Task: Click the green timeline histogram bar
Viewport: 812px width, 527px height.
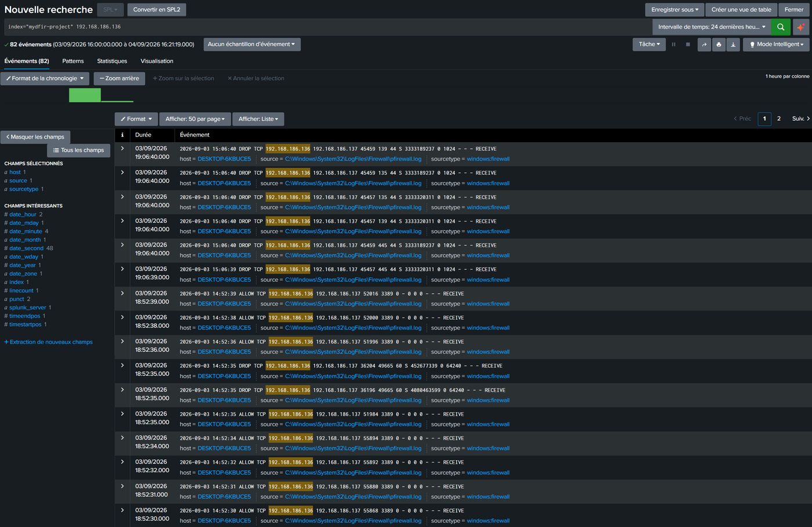Action: click(x=85, y=95)
